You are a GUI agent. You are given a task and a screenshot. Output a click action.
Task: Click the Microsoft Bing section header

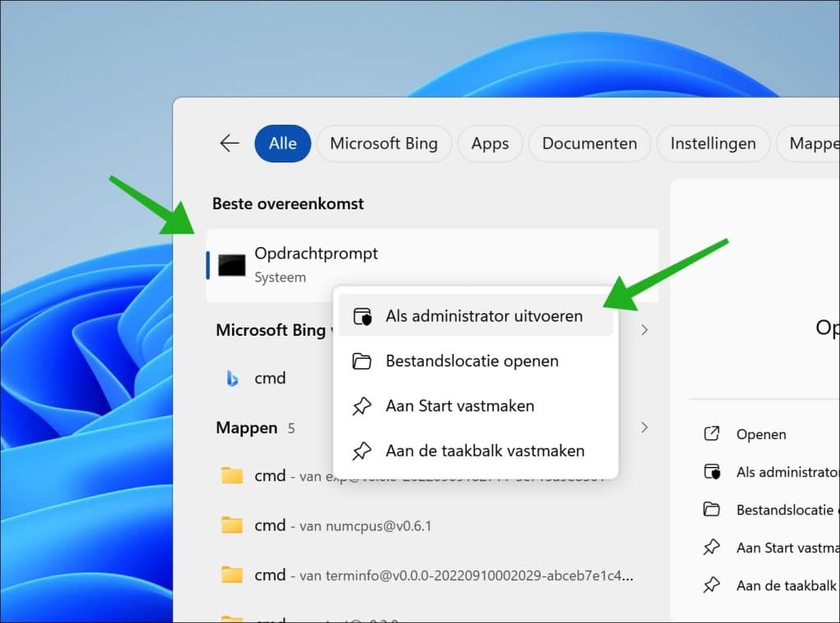[x=273, y=330]
